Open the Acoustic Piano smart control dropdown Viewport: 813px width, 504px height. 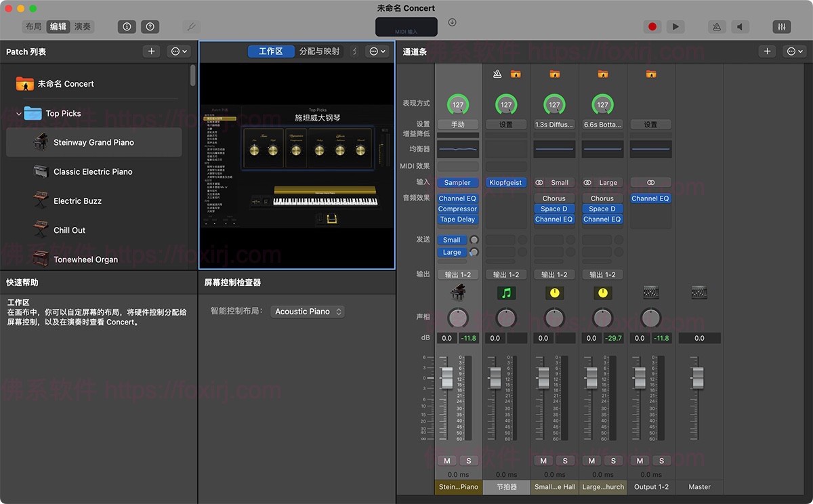click(x=309, y=312)
